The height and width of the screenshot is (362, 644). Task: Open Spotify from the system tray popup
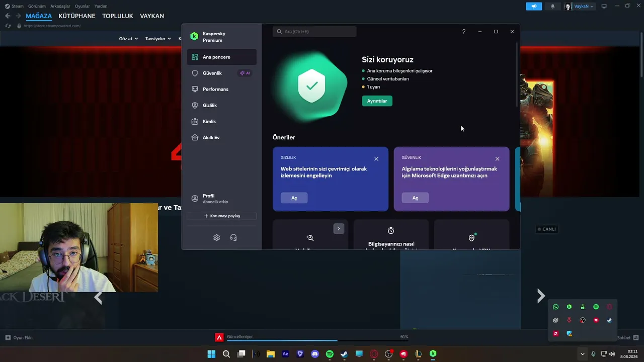[596, 307]
